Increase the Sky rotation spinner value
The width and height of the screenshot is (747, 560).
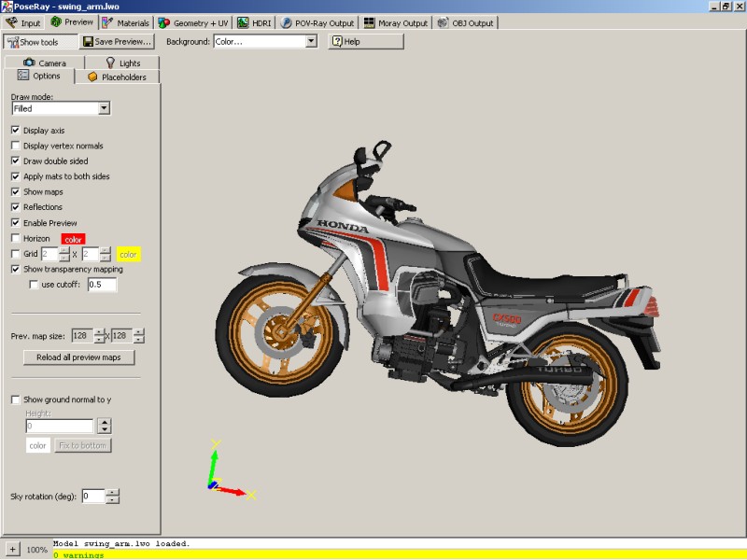(x=114, y=492)
